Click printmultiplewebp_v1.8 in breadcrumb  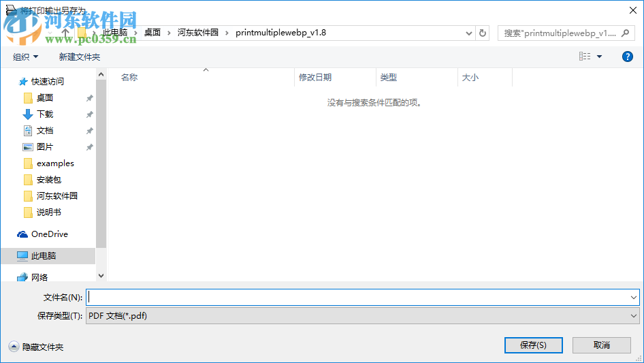tap(281, 33)
